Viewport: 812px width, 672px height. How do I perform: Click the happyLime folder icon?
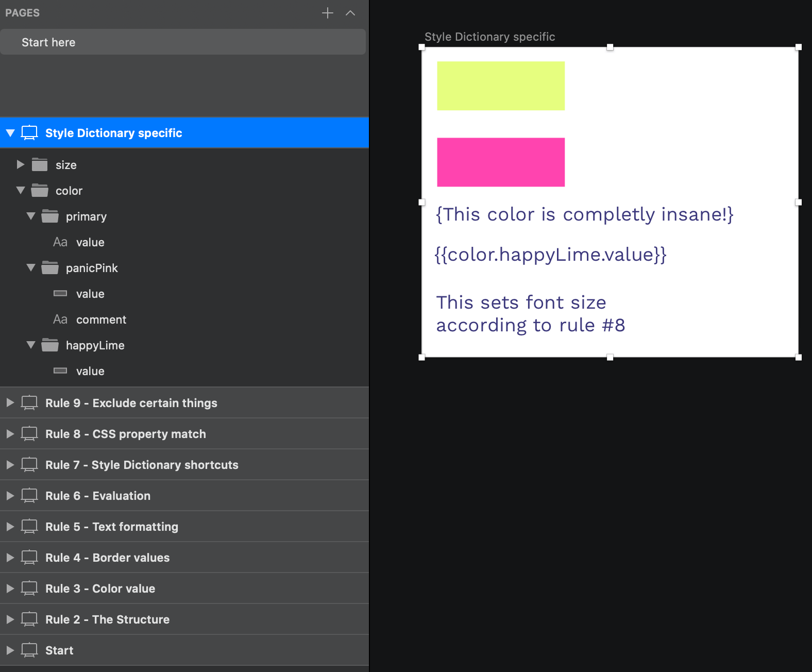(x=50, y=345)
